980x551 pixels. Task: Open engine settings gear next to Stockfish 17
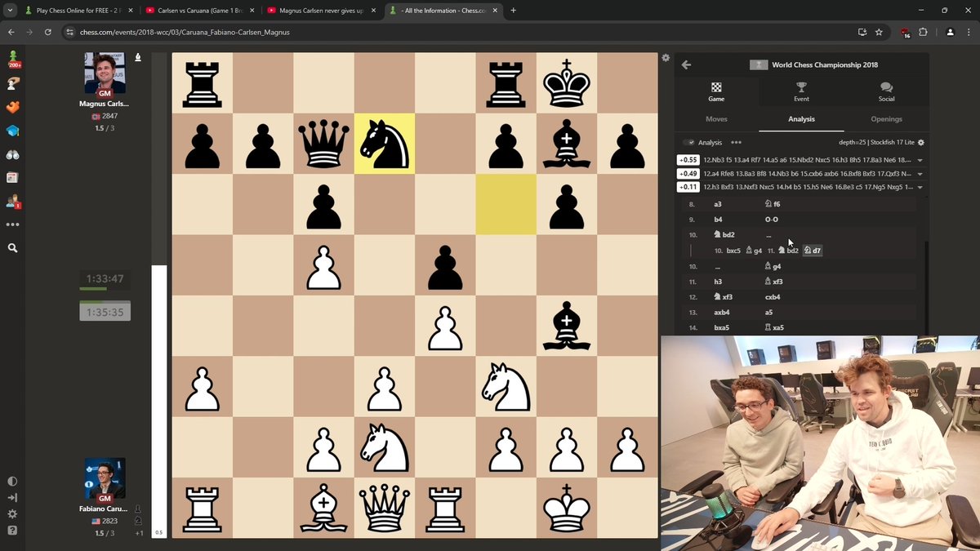coord(921,142)
